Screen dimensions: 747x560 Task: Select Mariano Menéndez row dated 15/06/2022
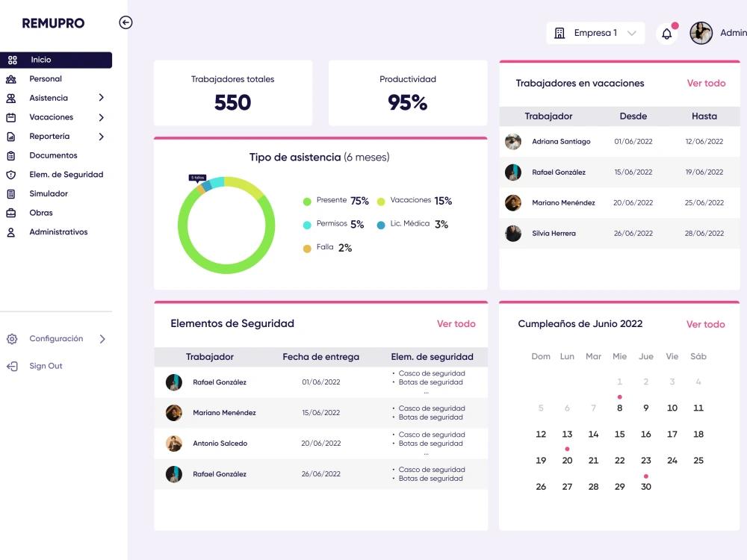coord(321,413)
